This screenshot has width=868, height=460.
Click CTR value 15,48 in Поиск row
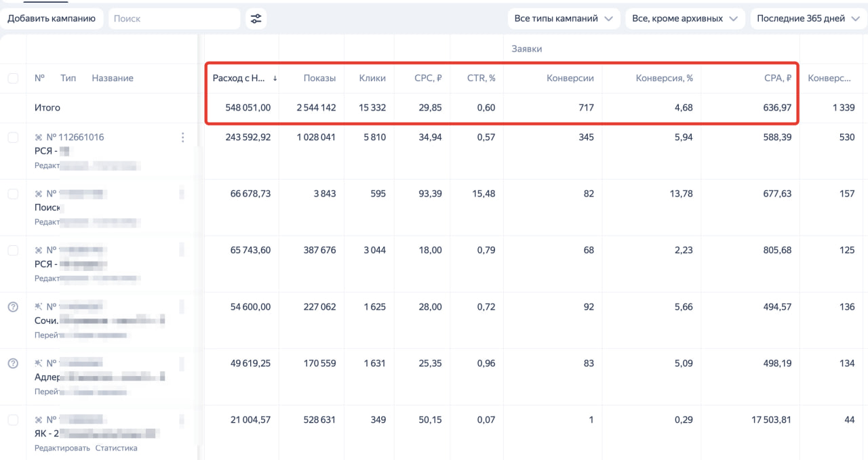pos(484,194)
